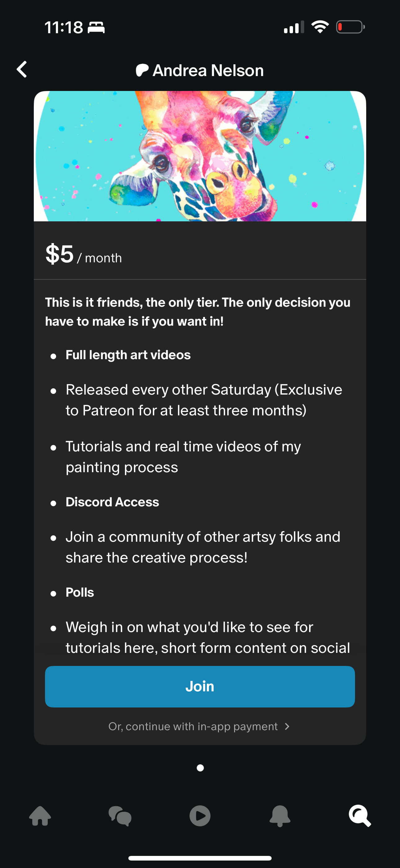Tap the low battery indicator

[x=350, y=27]
